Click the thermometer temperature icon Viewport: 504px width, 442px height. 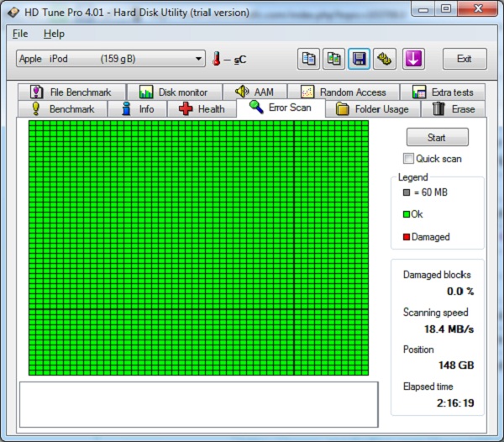pos(217,59)
